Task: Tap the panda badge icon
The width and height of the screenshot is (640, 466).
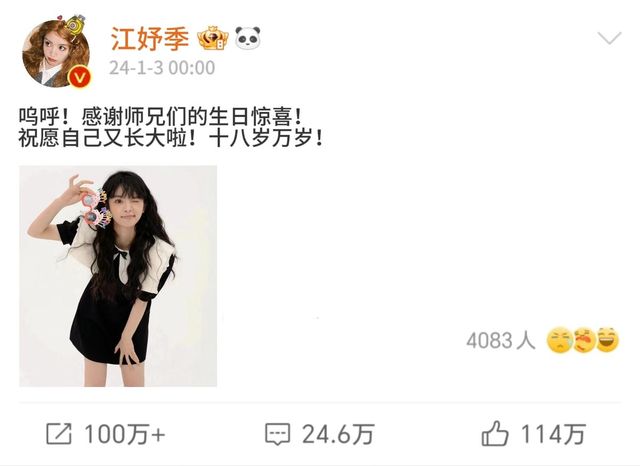Action: pos(248,38)
